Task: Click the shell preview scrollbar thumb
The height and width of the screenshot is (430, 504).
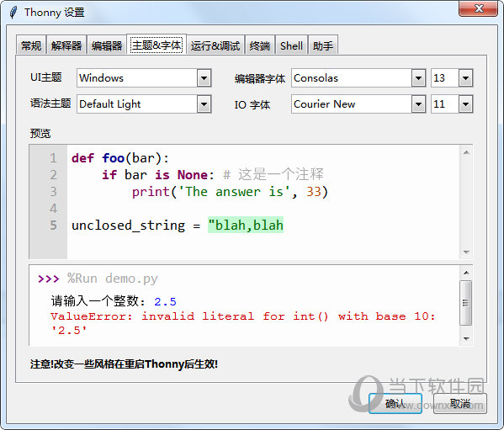Action: 466,303
